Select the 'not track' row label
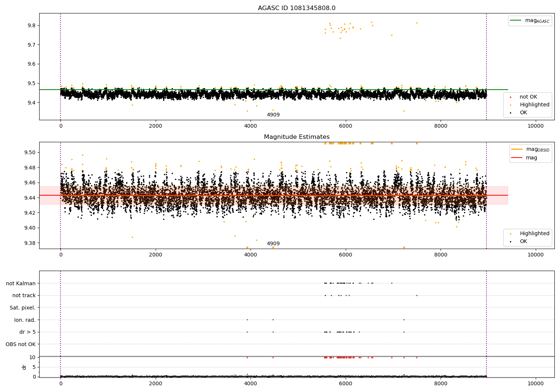The width and height of the screenshot is (560, 392). (x=24, y=296)
